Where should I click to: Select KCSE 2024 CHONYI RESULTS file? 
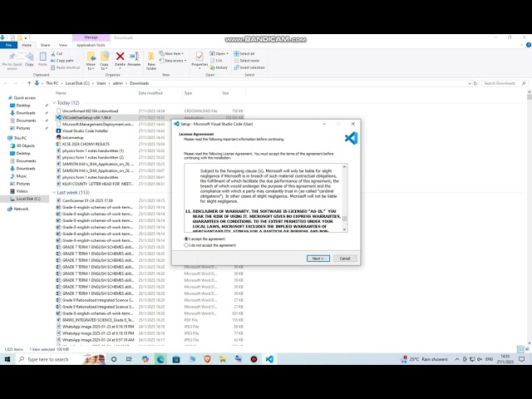(x=86, y=144)
